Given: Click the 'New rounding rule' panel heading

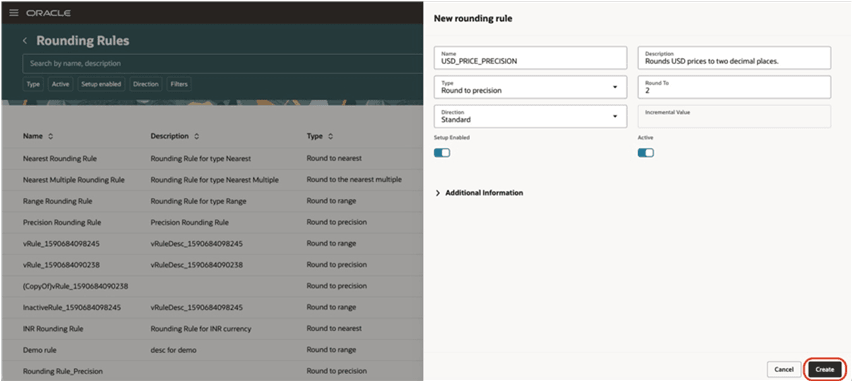Looking at the screenshot, I should coord(473,19).
